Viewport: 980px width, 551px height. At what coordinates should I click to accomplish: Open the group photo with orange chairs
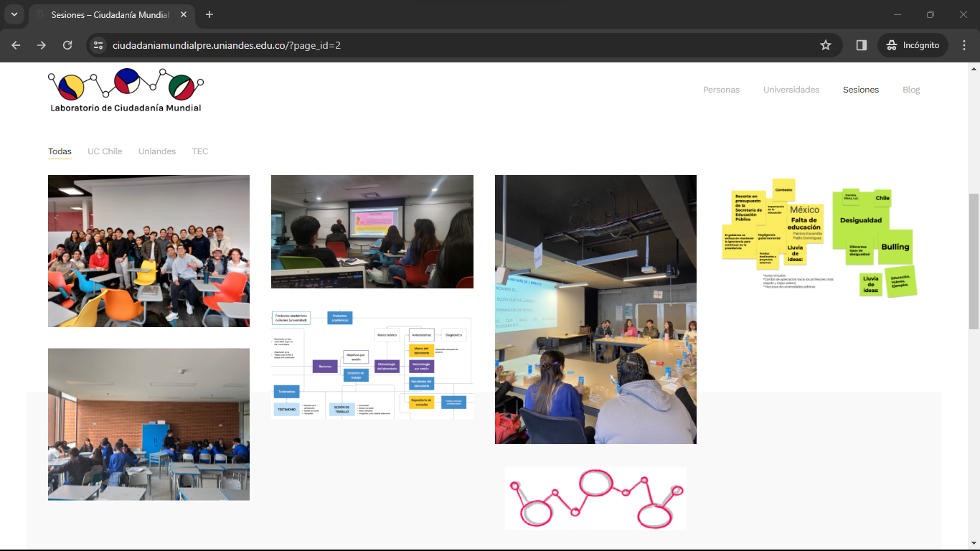tap(149, 251)
